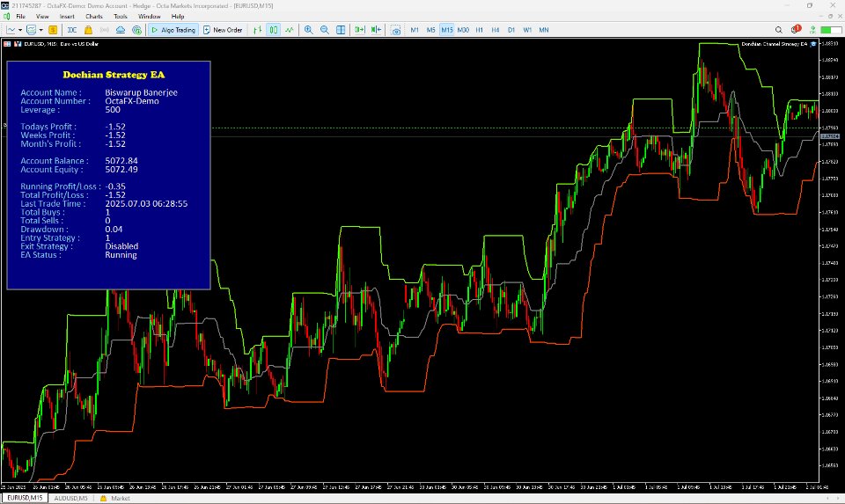The image size is (845, 504).
Task: Select the W1 timeframe
Action: (x=527, y=30)
